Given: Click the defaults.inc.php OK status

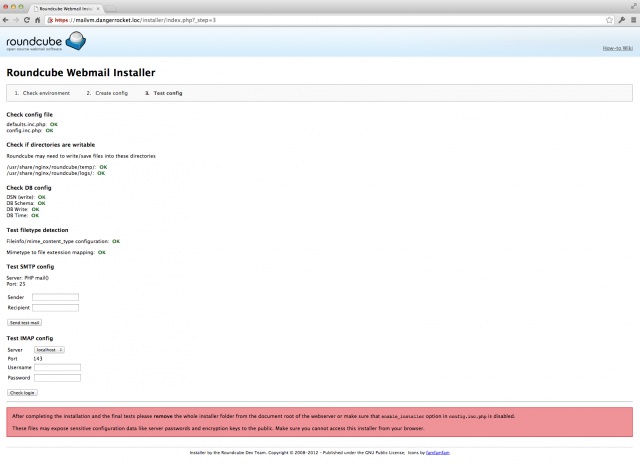Looking at the screenshot, I should 54,124.
